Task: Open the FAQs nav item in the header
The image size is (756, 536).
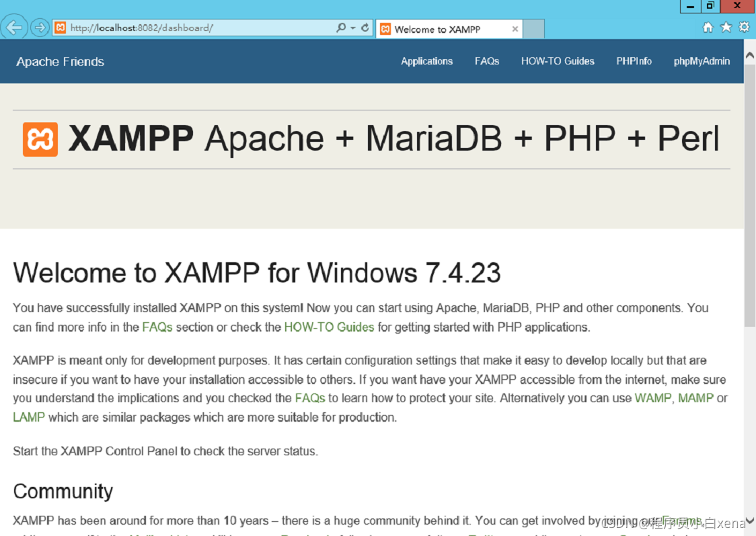Action: (486, 61)
